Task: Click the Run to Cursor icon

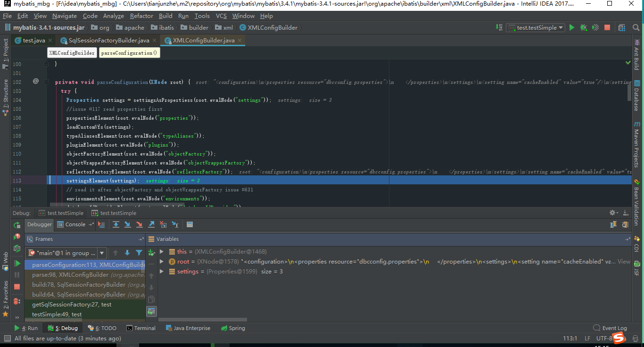Action: click(x=174, y=224)
